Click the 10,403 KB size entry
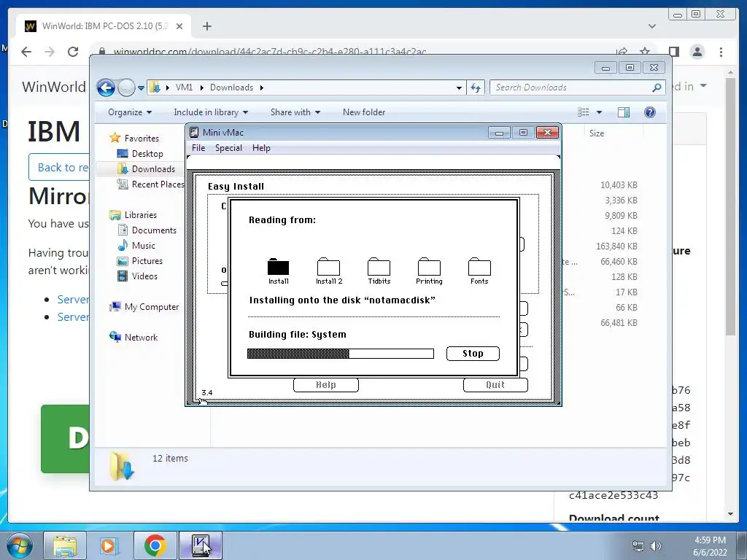 tap(619, 185)
